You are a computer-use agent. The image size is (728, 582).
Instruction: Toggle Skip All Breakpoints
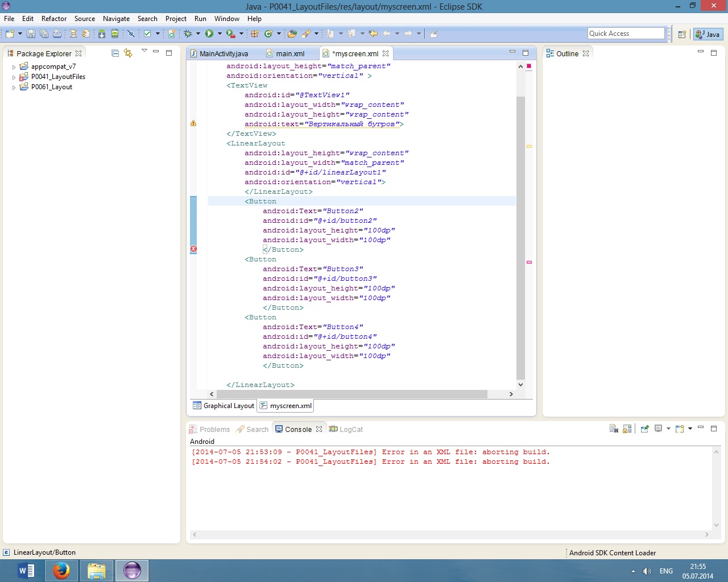click(131, 34)
